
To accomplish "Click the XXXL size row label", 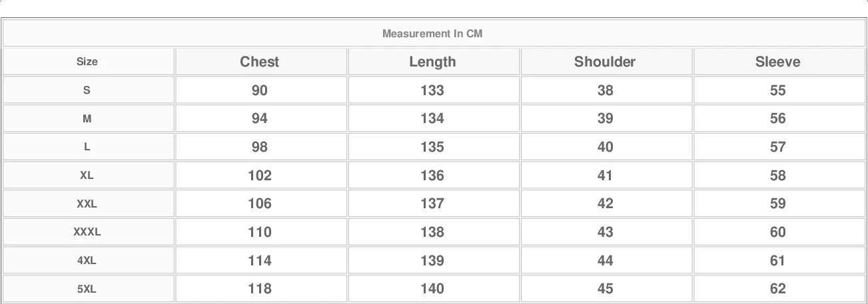I will [x=87, y=232].
